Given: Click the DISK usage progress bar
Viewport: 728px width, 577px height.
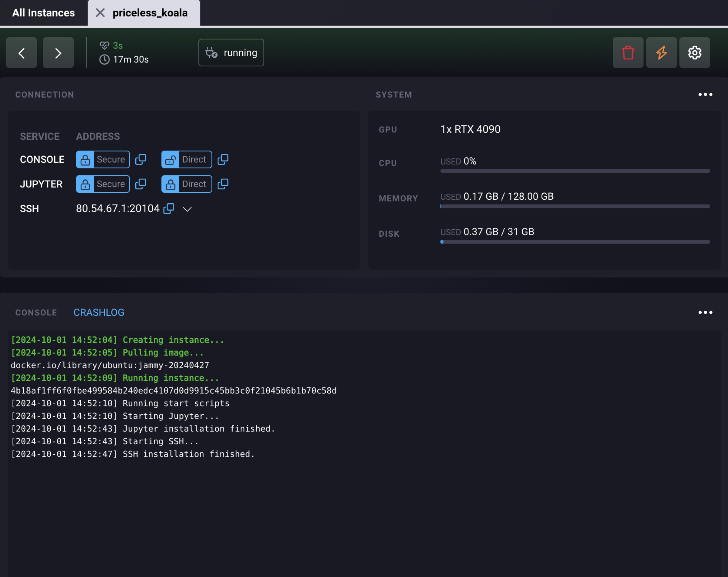Looking at the screenshot, I should (574, 242).
